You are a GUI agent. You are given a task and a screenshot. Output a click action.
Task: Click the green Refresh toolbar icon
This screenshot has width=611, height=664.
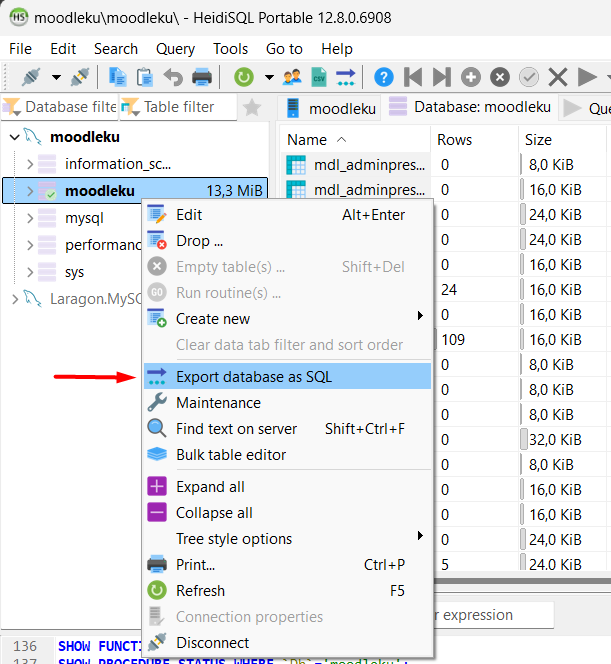tap(244, 77)
